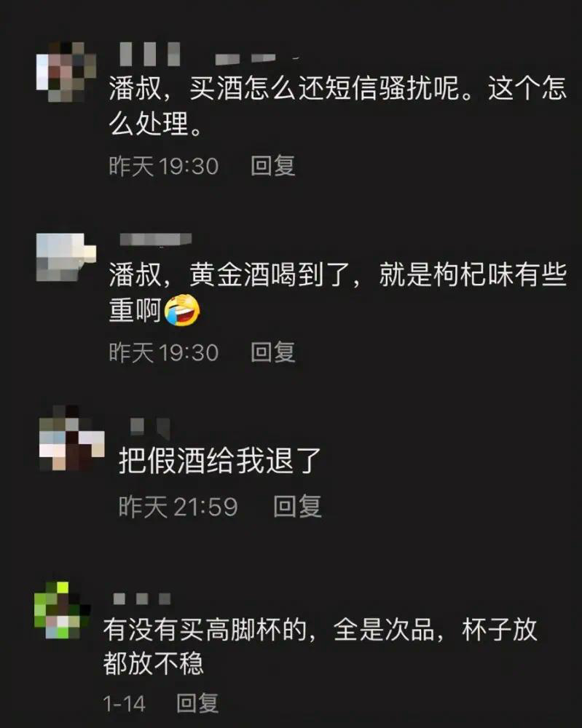The width and height of the screenshot is (582, 728).
Task: Open blurred username above 黄金酒喝到了 comment
Action: click(x=156, y=239)
